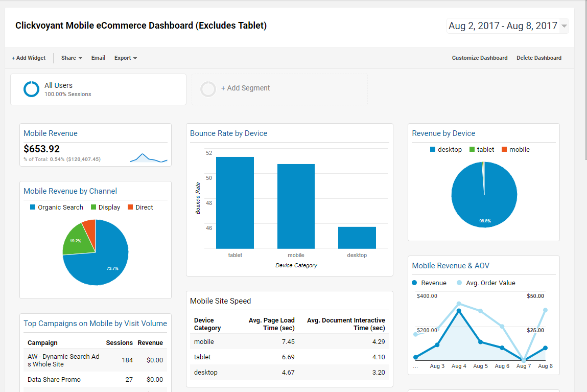Click the Avg. Page Load Time (sec) header
587x392 pixels.
(x=271, y=324)
